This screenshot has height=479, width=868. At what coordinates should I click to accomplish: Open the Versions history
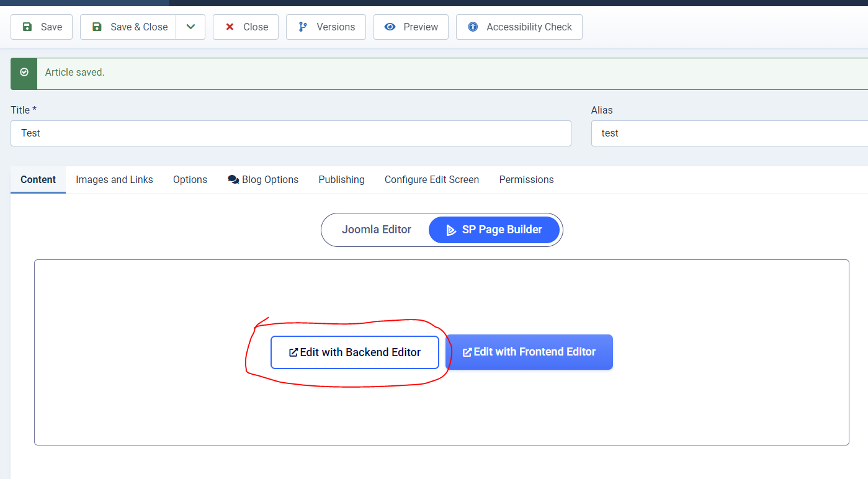326,27
